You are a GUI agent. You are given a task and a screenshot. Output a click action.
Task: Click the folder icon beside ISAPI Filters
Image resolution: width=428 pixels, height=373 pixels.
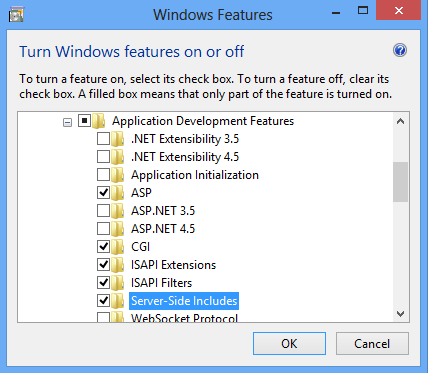pyautogui.click(x=117, y=283)
